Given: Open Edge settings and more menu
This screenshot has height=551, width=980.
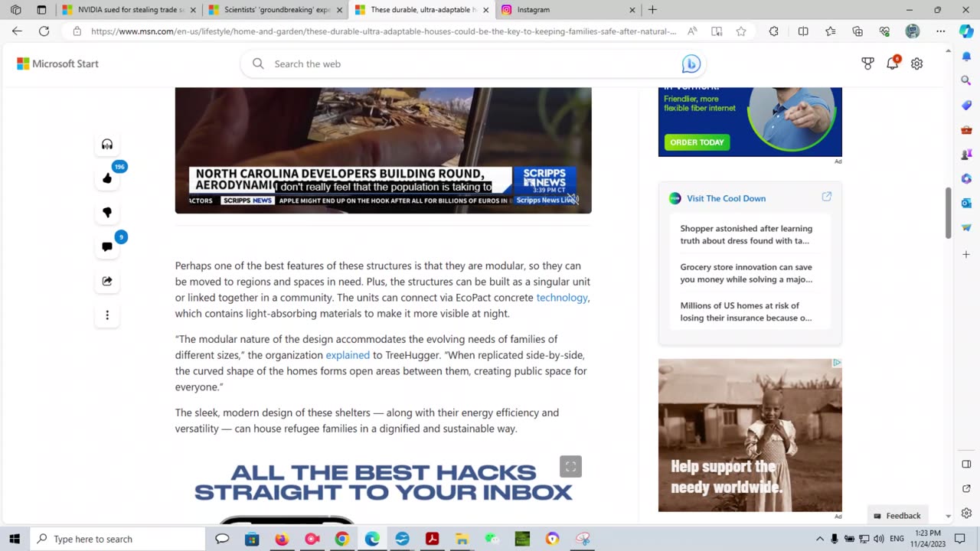Looking at the screenshot, I should 940,31.
